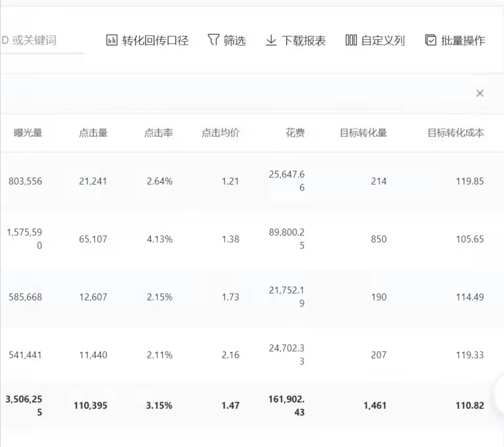This screenshot has height=447, width=504.
Task: Select cost value 89,800.25
Action: tap(287, 239)
